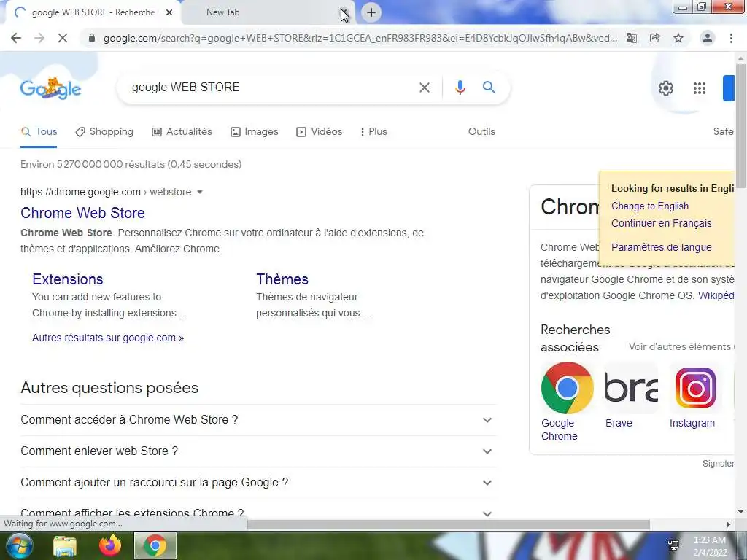The image size is (747, 560).
Task: Clear the search box with X
Action: pyautogui.click(x=425, y=87)
